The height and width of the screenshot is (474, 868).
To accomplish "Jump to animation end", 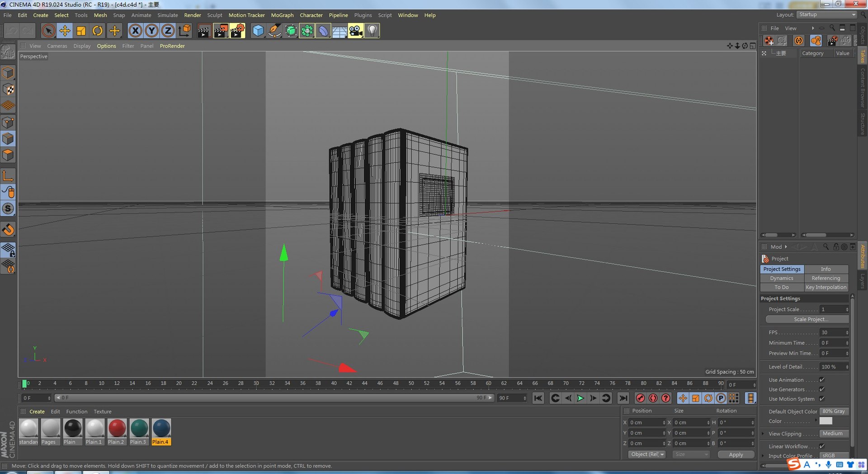I will 623,398.
